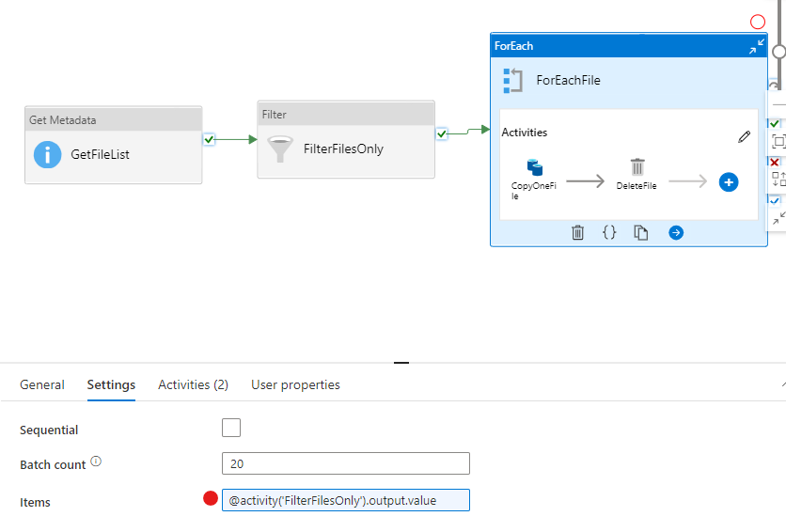Switch to the General tab
786x532 pixels.
[42, 384]
